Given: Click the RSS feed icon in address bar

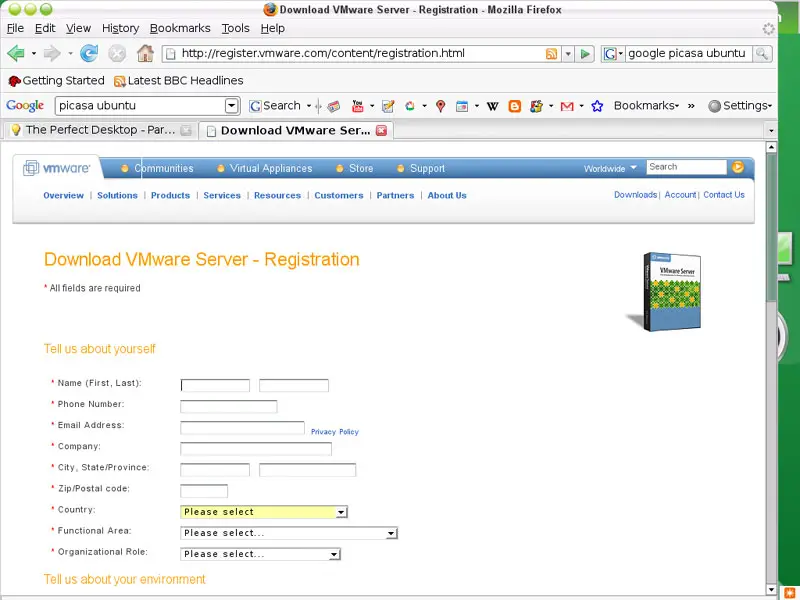Looking at the screenshot, I should point(551,54).
